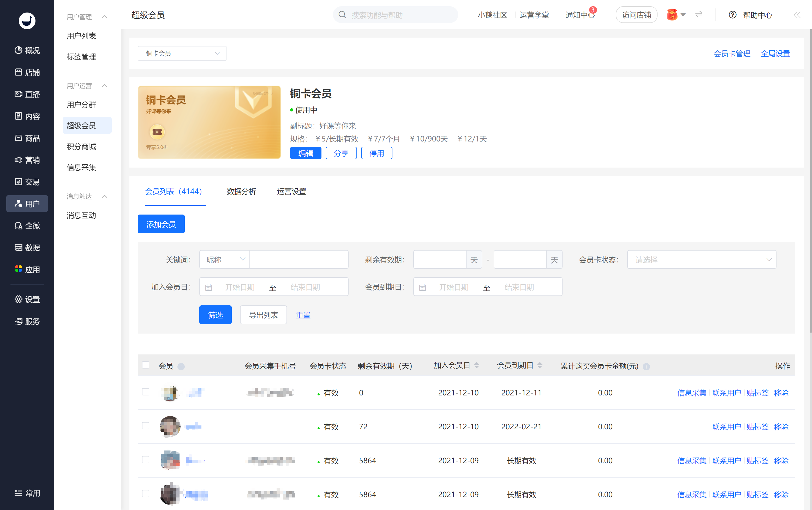This screenshot has width=812, height=510.
Task: Open the 会员卡状态 请选择 dropdown
Action: (701, 260)
